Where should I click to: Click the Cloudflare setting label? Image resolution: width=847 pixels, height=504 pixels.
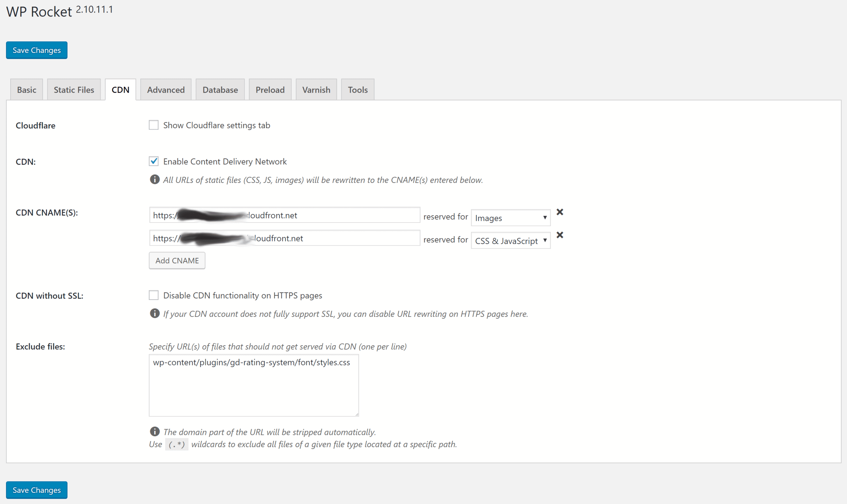pyautogui.click(x=35, y=125)
